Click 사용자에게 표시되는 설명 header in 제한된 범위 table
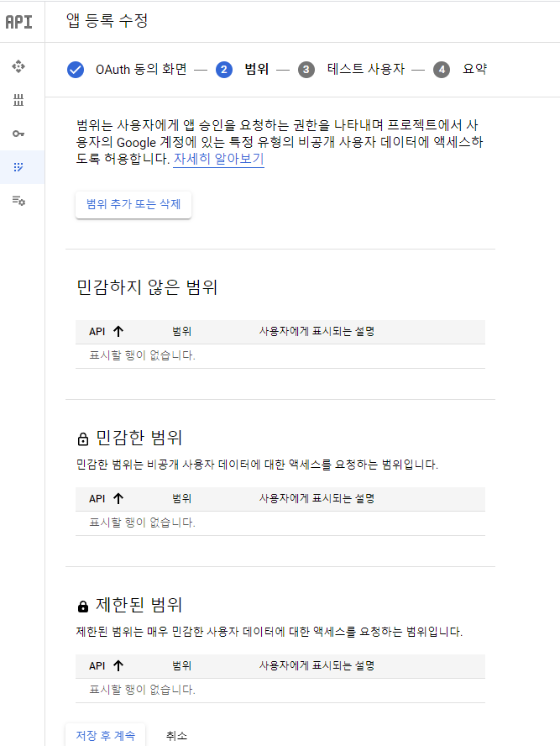 coord(317,666)
